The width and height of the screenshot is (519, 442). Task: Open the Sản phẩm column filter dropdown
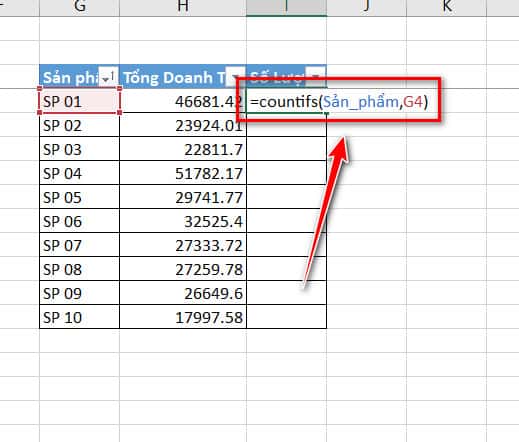point(108,77)
